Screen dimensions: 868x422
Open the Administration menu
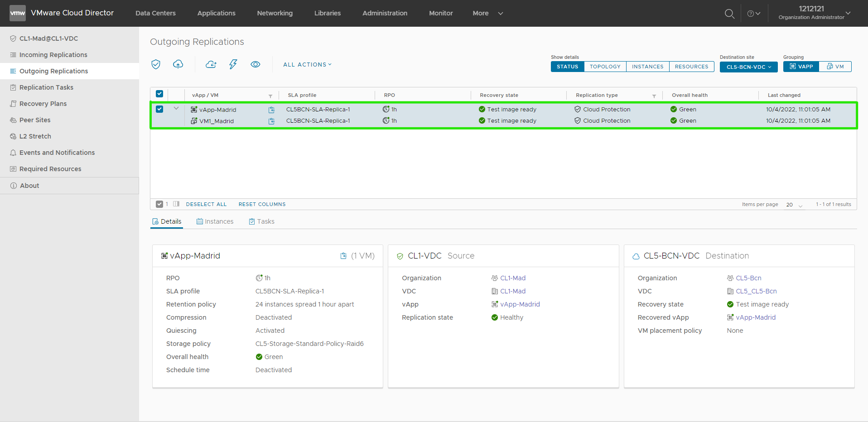[385, 13]
